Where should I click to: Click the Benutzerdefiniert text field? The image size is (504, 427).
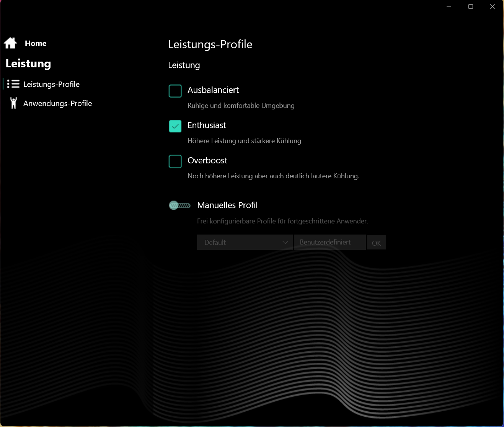329,242
